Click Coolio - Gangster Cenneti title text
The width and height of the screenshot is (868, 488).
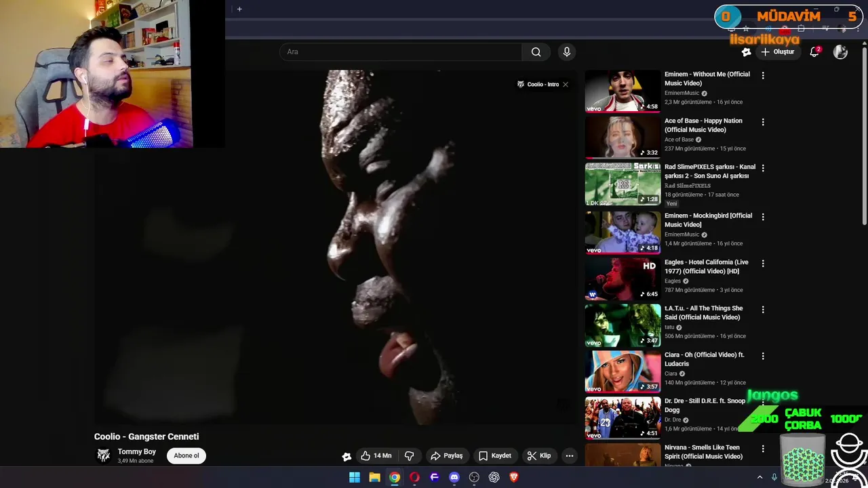pyautogui.click(x=146, y=436)
